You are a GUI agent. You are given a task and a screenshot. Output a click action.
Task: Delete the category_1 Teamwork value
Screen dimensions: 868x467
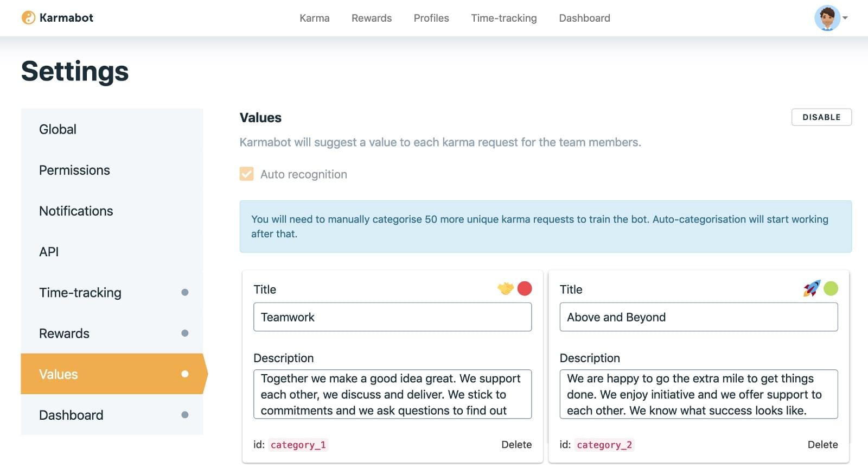coord(516,445)
